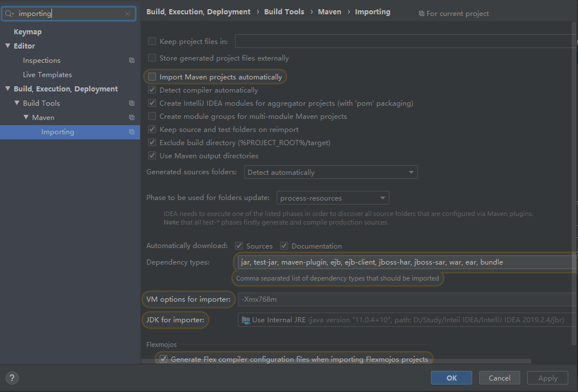Select Keymap in settings tree

[27, 32]
